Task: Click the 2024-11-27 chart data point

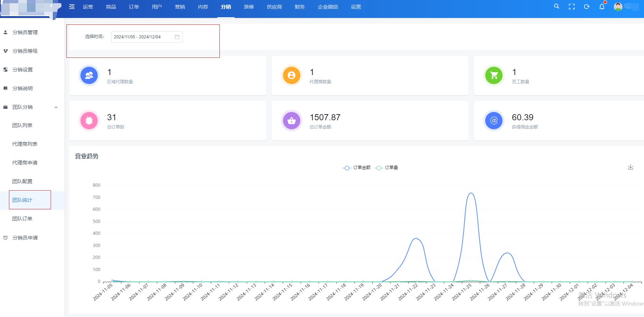Action: 507,253
